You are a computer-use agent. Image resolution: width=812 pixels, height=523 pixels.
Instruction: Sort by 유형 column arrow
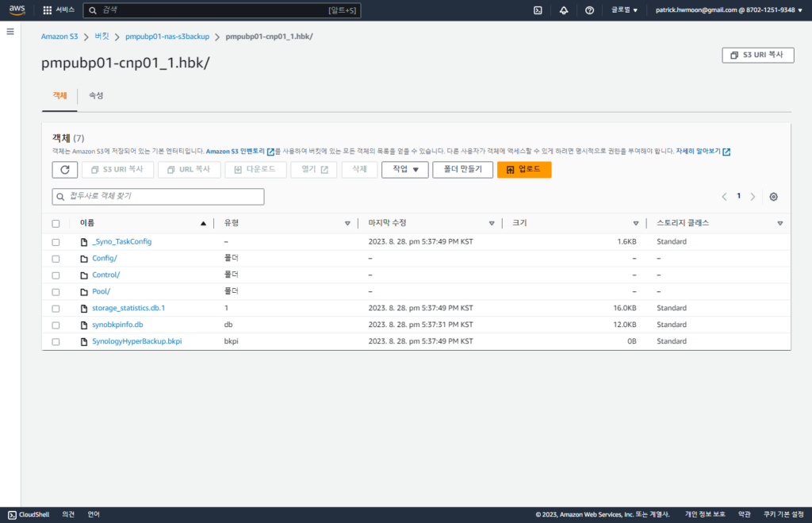[x=347, y=223]
